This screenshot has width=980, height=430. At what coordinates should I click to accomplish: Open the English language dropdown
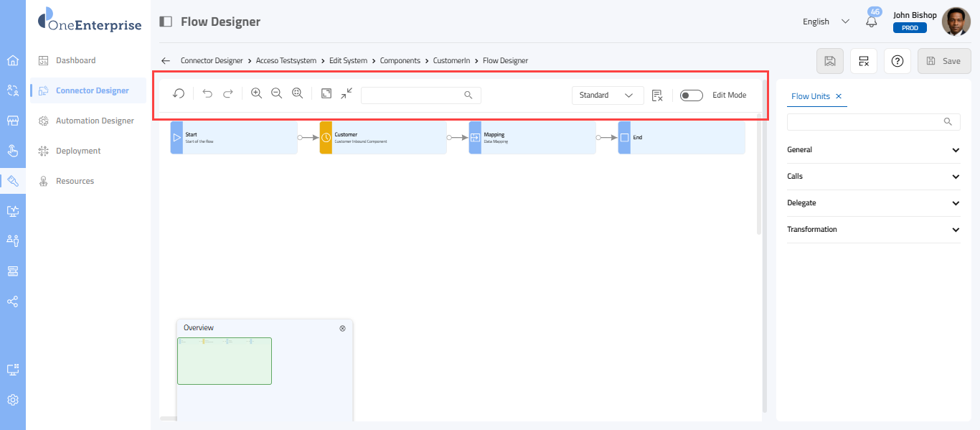[x=826, y=22]
